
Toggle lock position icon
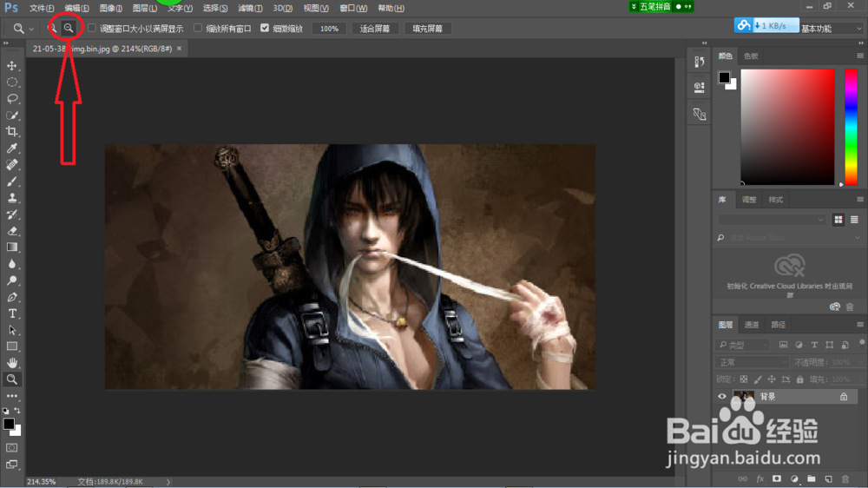pyautogui.click(x=772, y=379)
